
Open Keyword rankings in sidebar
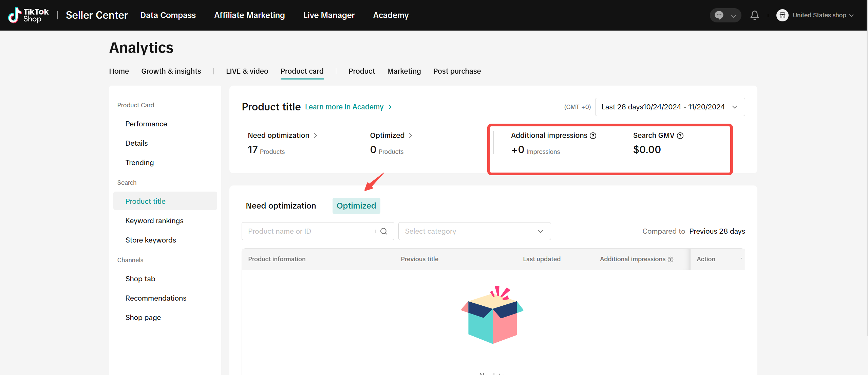pyautogui.click(x=154, y=221)
